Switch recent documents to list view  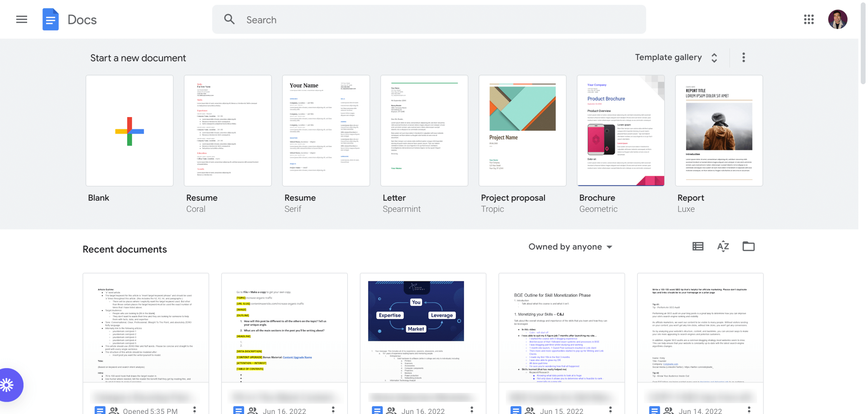click(x=697, y=246)
